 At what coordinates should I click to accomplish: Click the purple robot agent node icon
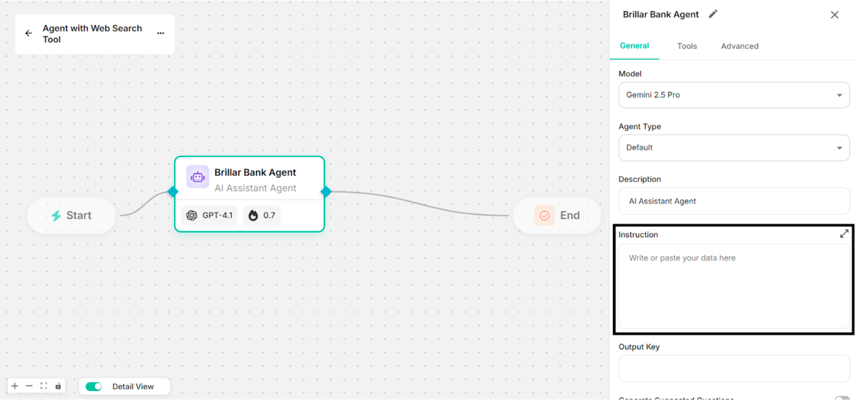point(198,176)
